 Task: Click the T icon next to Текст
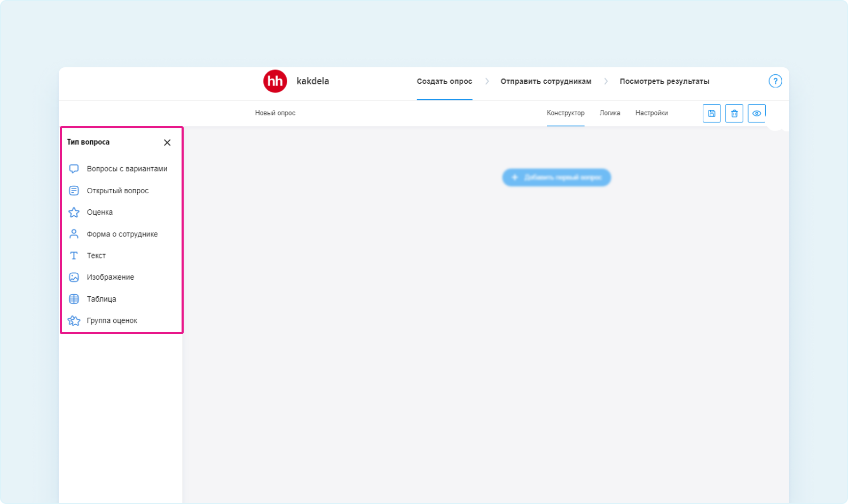(74, 256)
